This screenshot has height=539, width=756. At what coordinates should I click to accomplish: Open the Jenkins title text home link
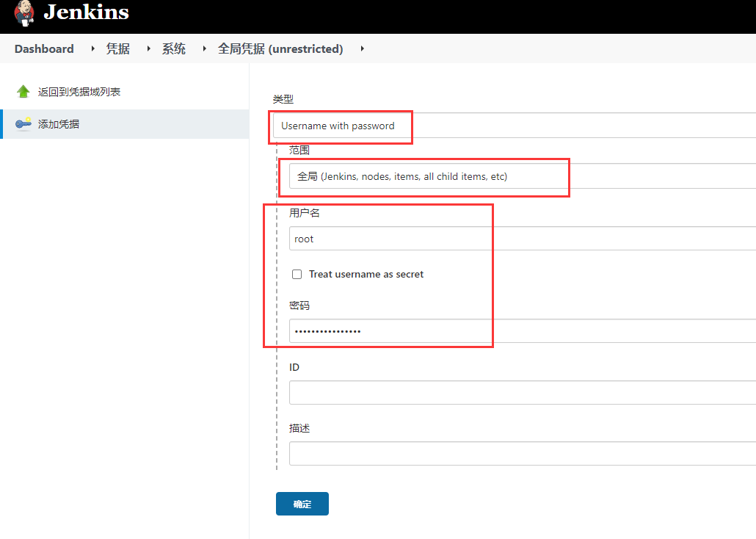86,12
